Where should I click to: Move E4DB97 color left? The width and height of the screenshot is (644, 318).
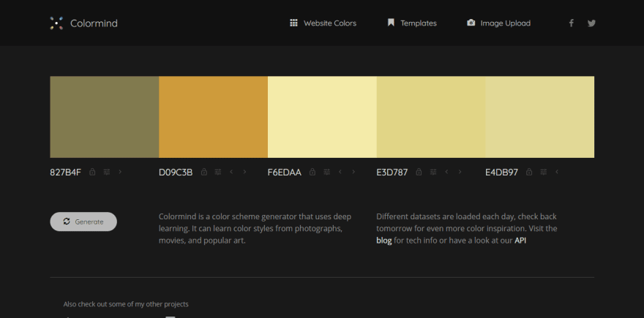556,172
